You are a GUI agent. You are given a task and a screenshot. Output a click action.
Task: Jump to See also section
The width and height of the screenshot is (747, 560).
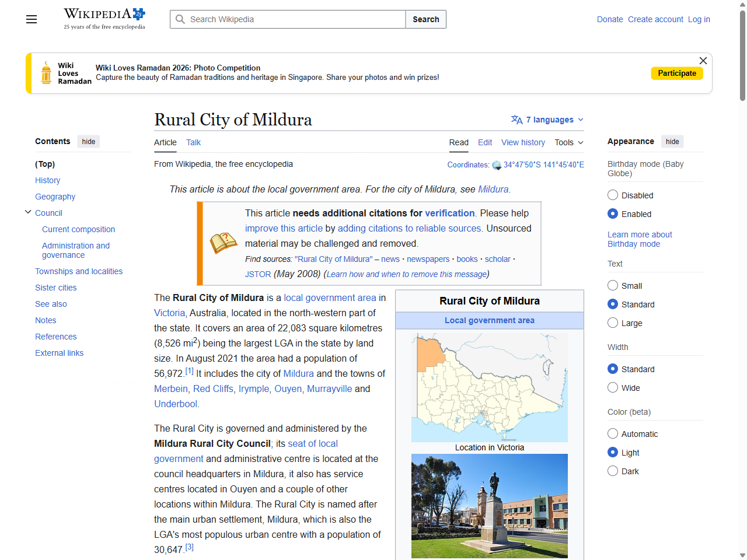point(51,304)
